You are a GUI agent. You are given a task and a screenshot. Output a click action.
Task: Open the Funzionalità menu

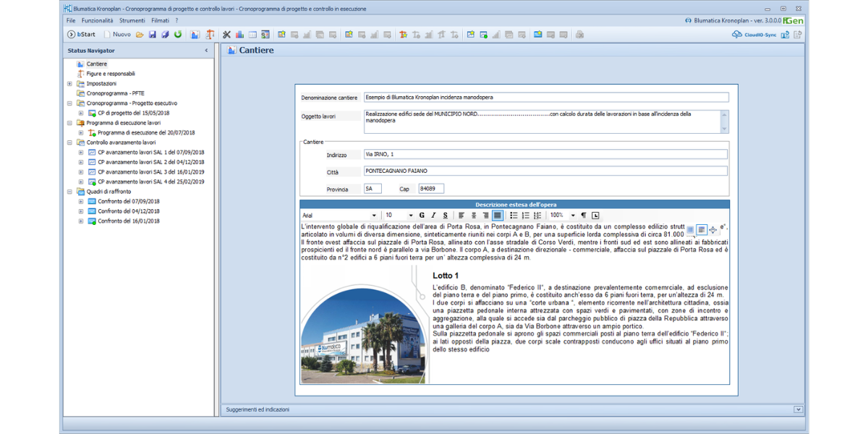pyautogui.click(x=97, y=21)
